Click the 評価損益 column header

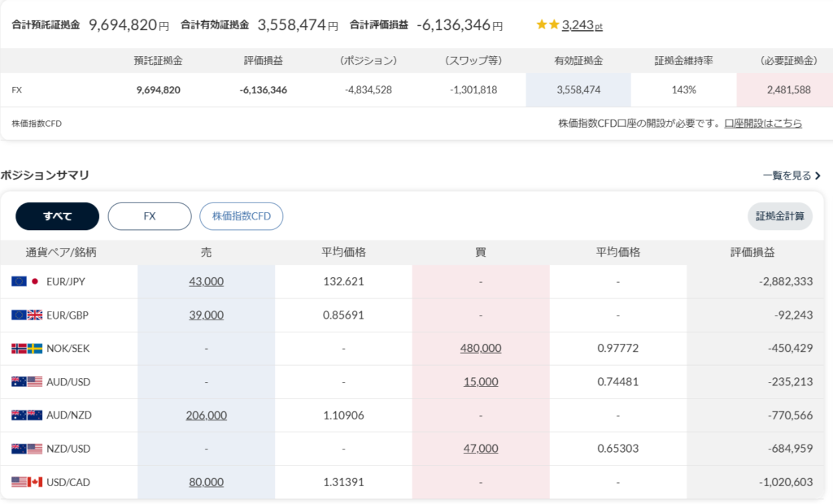[752, 252]
